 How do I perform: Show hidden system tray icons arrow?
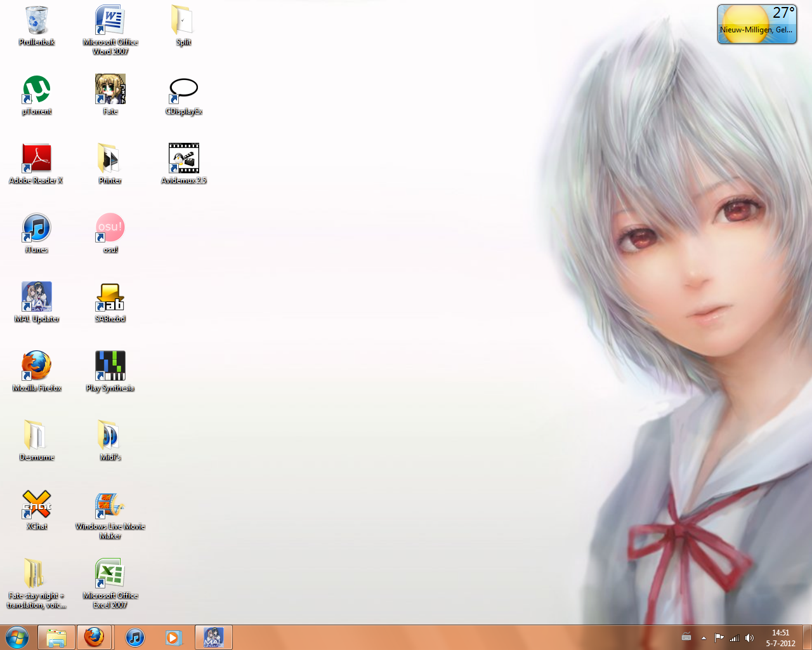click(x=704, y=638)
